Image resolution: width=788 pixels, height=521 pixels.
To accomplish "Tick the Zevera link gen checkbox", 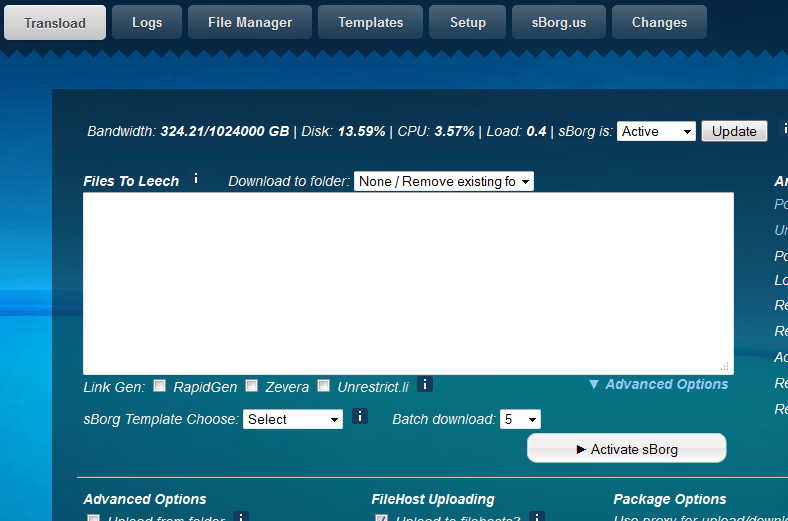I will coord(251,386).
